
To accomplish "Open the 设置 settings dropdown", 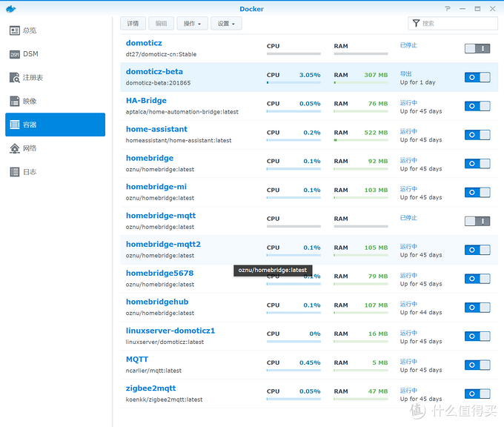I will click(226, 24).
